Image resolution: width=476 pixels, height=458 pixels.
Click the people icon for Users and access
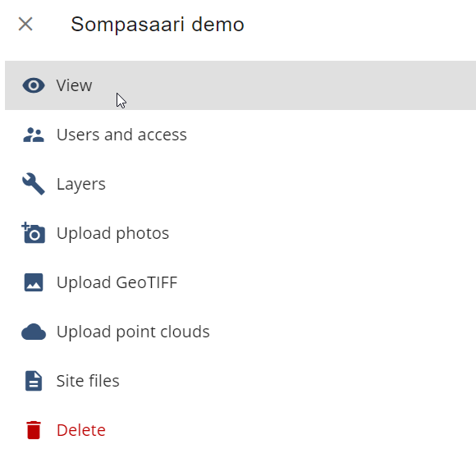[x=34, y=135]
